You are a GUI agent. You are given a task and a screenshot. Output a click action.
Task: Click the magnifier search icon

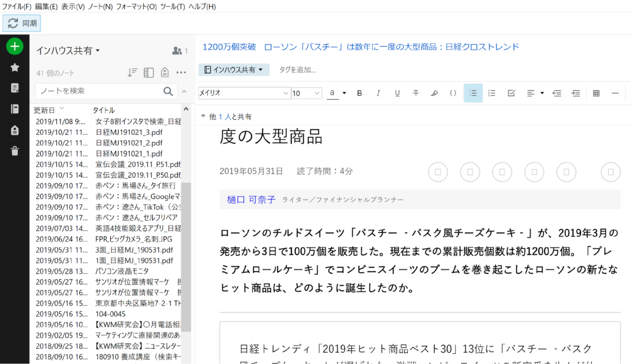click(x=168, y=91)
